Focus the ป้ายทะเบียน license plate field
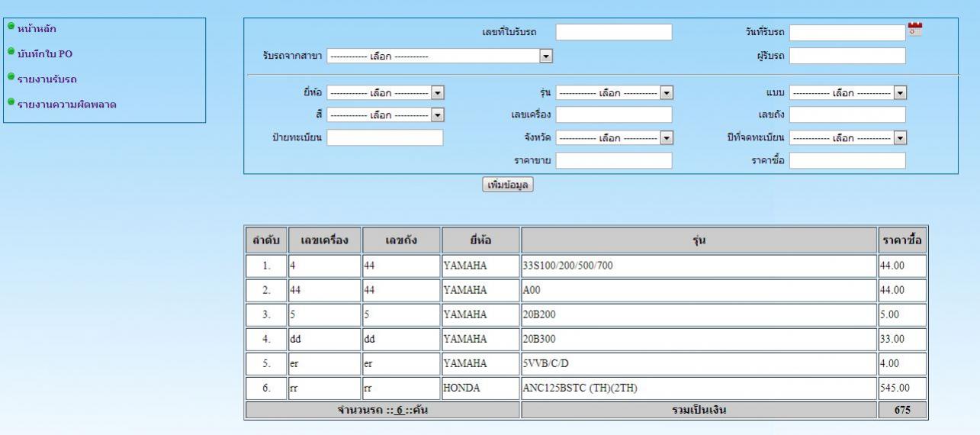This screenshot has width=980, height=435. (385, 137)
